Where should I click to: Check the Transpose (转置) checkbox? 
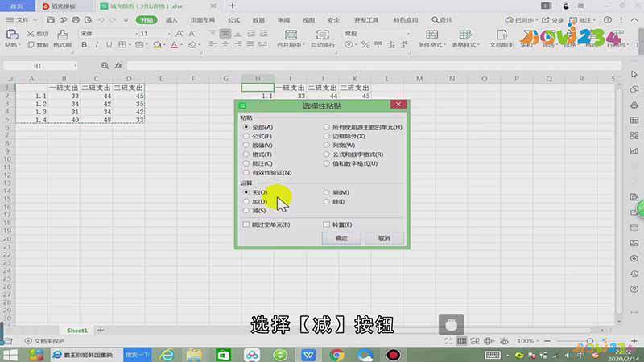(x=327, y=224)
